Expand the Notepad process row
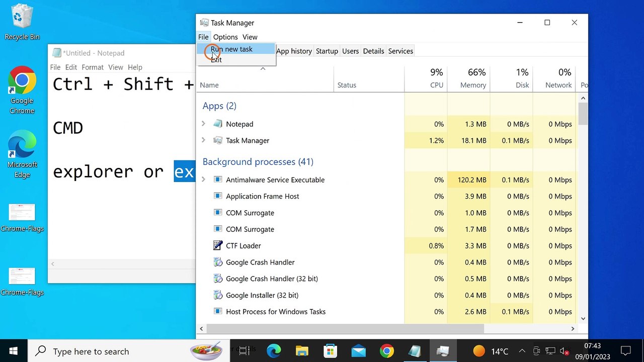This screenshot has height=362, width=644. click(x=203, y=124)
